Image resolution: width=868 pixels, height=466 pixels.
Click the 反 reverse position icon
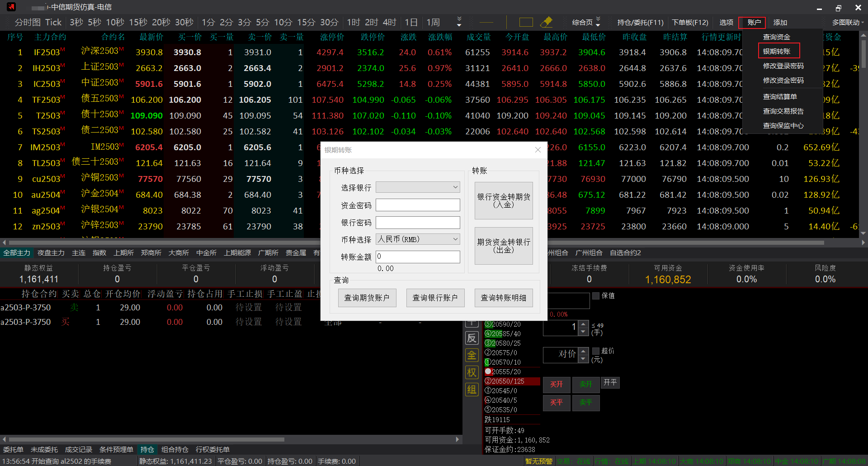tap(472, 338)
